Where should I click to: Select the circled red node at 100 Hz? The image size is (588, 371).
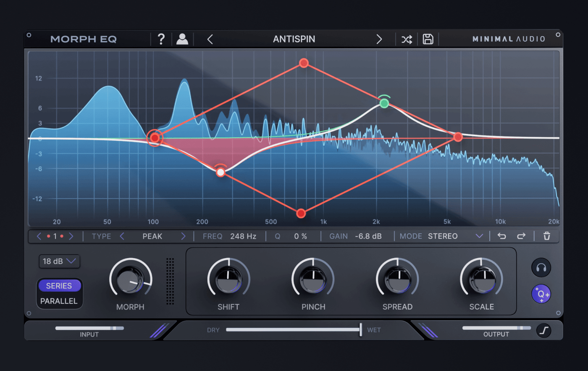point(155,138)
